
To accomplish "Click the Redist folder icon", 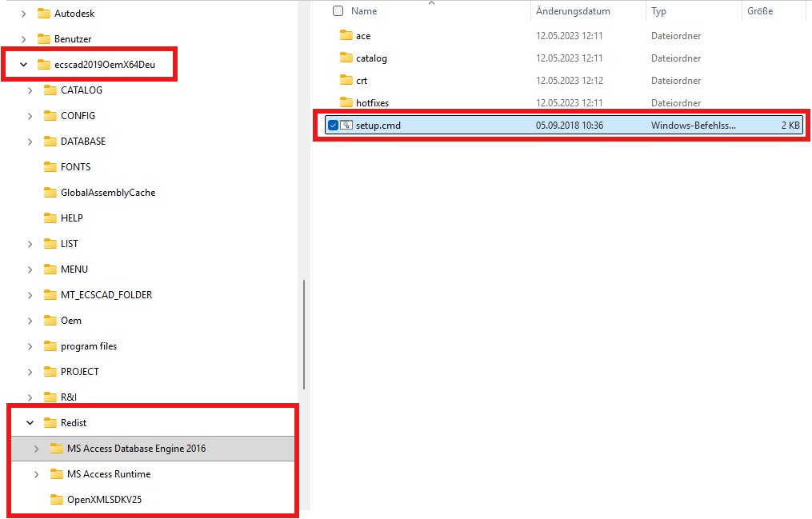I will pyautogui.click(x=50, y=423).
